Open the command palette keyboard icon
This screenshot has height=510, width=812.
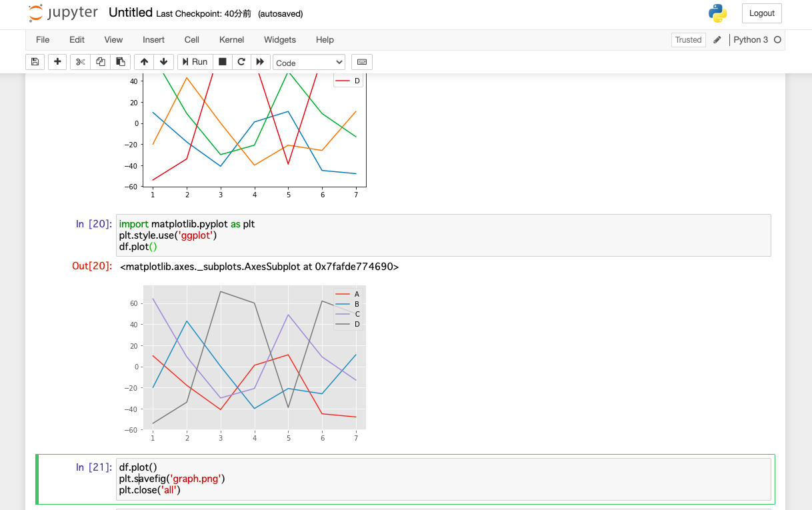[x=362, y=62]
